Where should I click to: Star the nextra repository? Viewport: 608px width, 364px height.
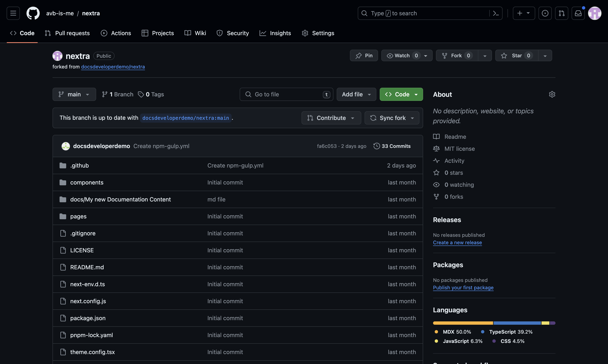(x=516, y=56)
